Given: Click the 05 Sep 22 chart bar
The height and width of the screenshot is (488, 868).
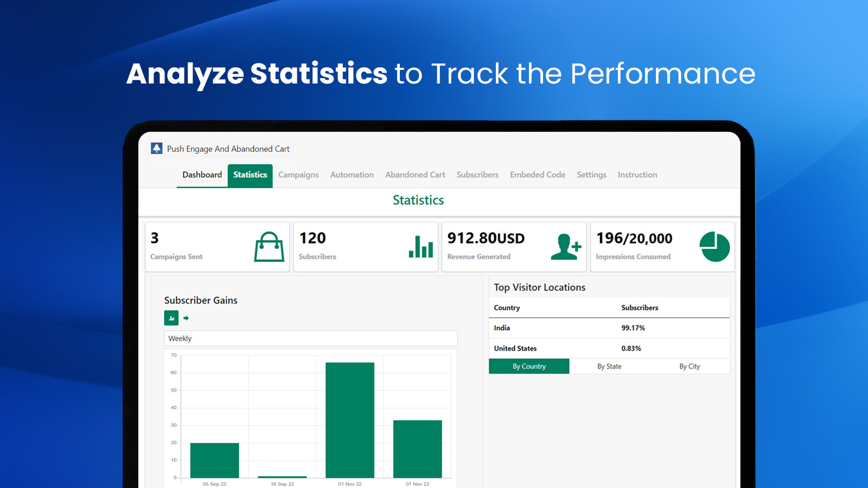Looking at the screenshot, I should pyautogui.click(x=215, y=460).
